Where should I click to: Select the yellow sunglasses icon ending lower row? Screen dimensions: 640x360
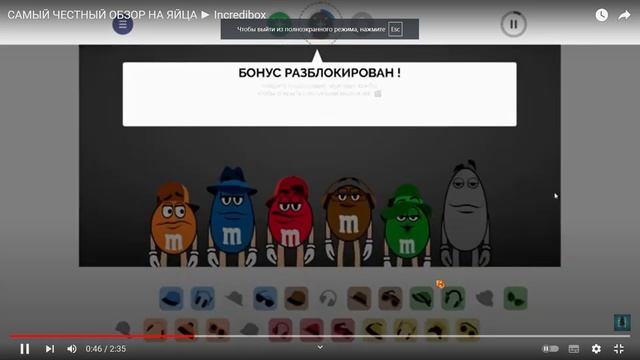pyautogui.click(x=468, y=330)
